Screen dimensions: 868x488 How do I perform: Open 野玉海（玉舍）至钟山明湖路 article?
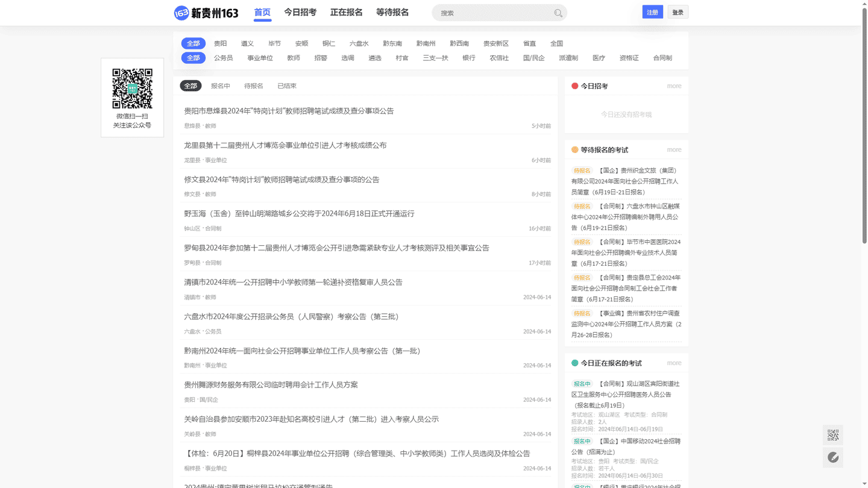pos(299,214)
